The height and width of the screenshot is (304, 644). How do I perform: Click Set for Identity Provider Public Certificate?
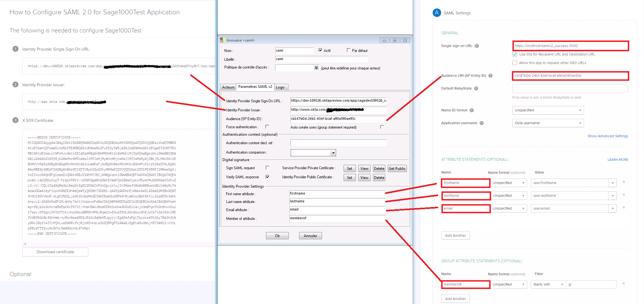click(x=350, y=178)
